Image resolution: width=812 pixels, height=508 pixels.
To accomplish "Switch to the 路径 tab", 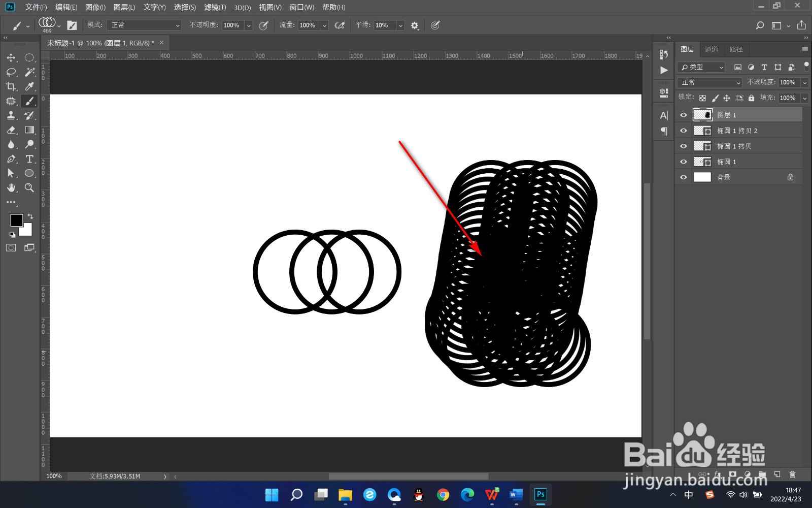I will click(x=736, y=49).
